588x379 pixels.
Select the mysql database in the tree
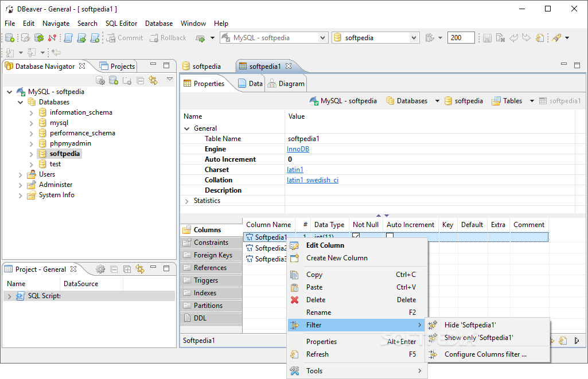[x=59, y=123]
